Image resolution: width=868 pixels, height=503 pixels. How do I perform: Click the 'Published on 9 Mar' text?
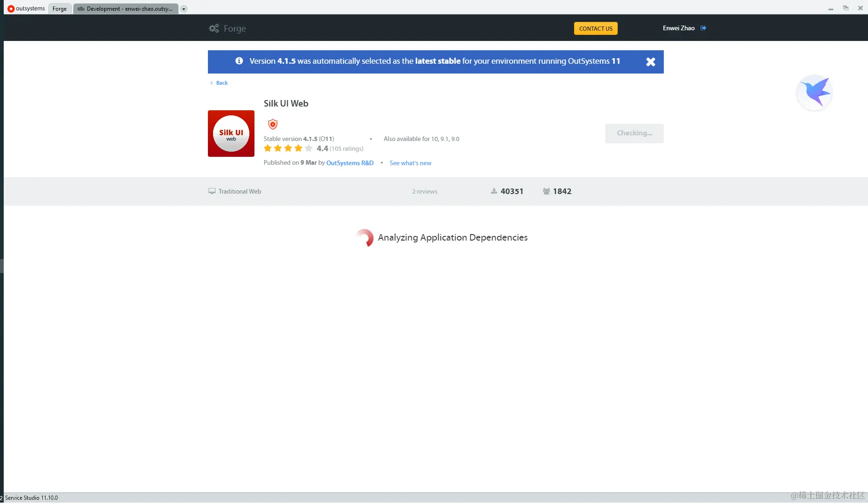point(290,163)
